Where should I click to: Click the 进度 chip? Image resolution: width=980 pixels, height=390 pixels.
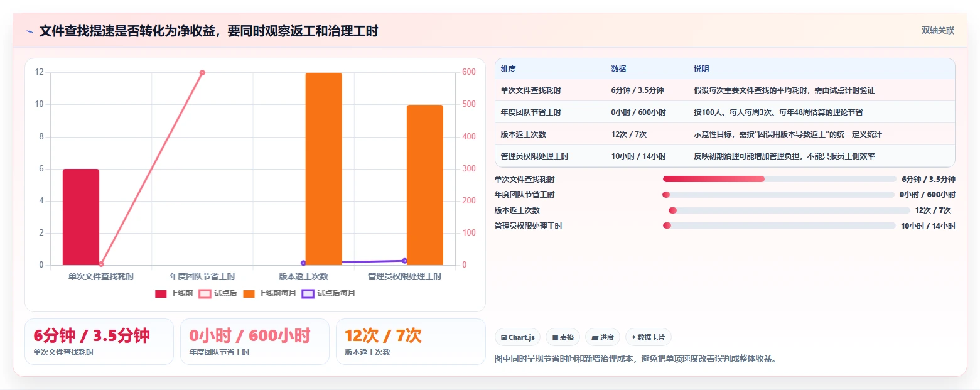pos(603,337)
